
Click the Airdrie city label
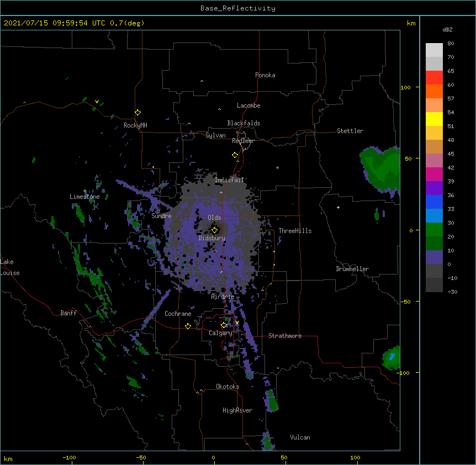pos(223,297)
